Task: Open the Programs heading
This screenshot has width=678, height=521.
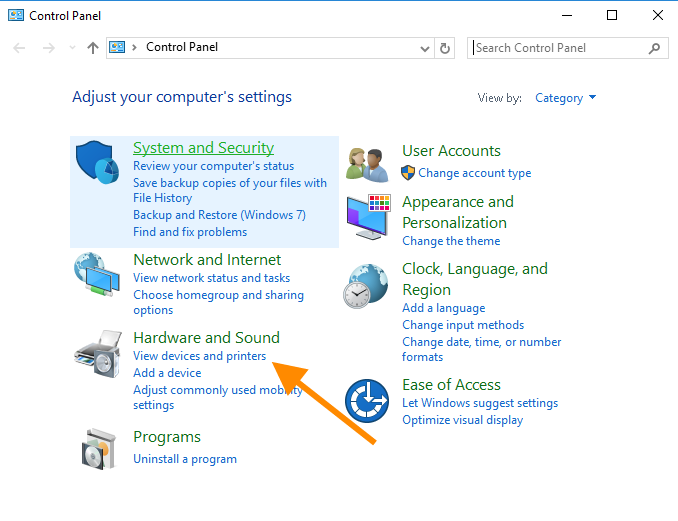Action: (167, 437)
